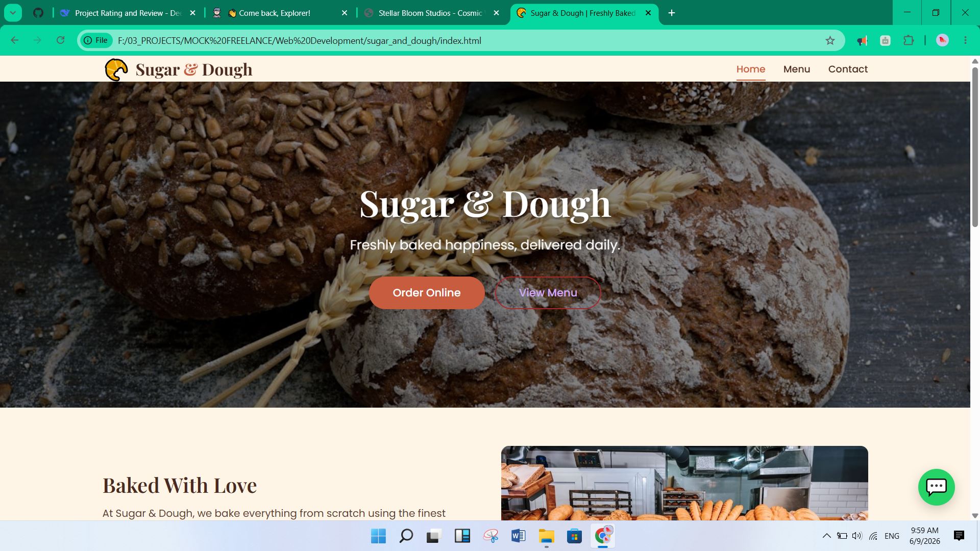The image size is (980, 551).
Task: Open Chrome's three-dot menu
Action: click(965, 40)
